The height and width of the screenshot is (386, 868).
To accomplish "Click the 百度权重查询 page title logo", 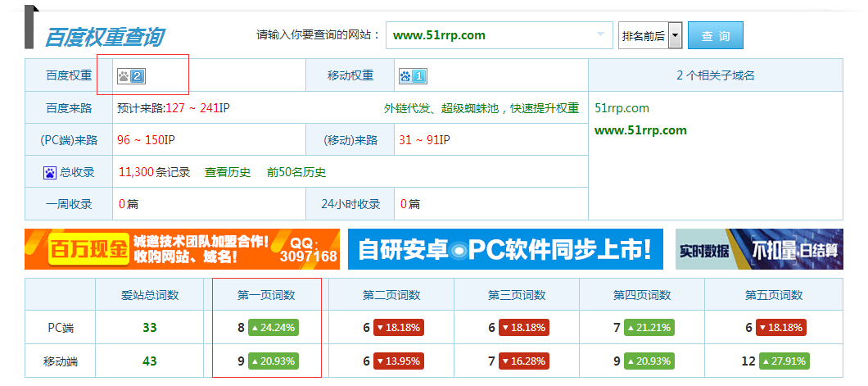I will click(x=104, y=37).
